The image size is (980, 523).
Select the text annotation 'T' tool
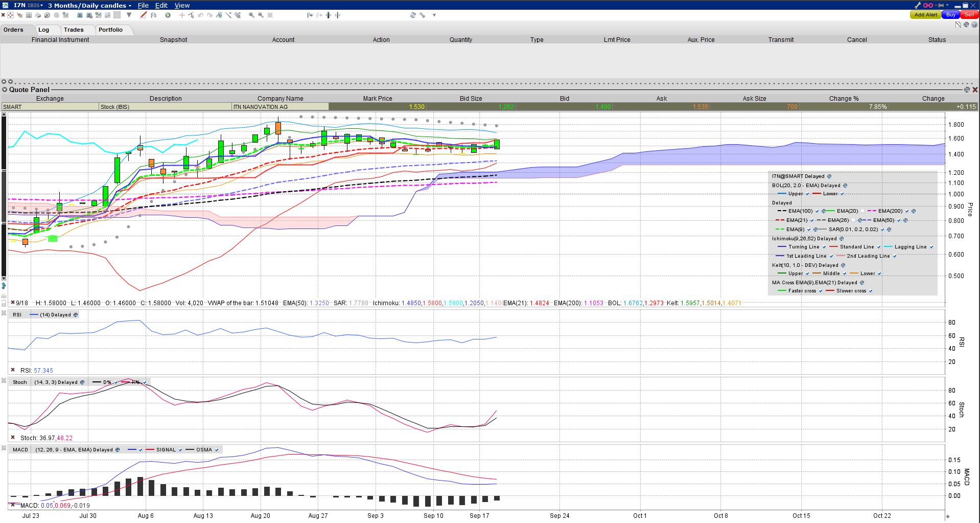pos(80,15)
